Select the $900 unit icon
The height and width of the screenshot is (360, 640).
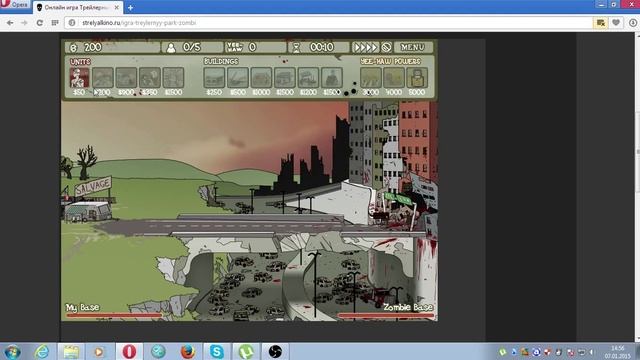126,78
